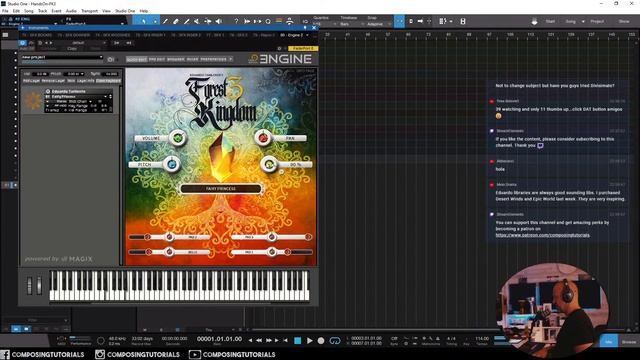The width and height of the screenshot is (640, 360).
Task: Click the Studio One home logo icon
Action: pos(534,21)
